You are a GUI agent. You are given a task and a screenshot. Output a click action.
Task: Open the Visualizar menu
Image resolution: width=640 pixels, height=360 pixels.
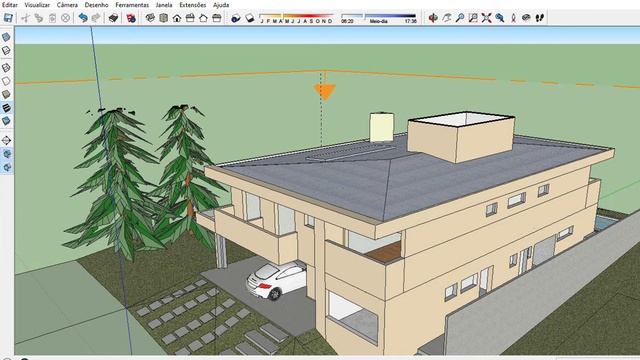37,5
